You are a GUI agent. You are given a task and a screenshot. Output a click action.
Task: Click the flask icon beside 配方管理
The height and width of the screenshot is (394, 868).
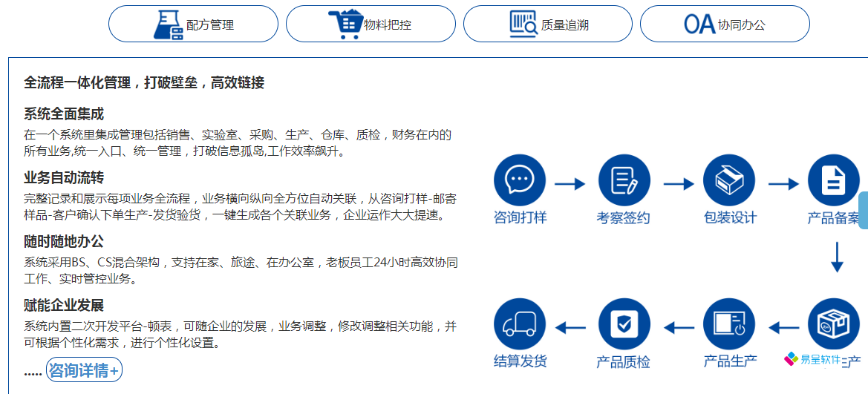(x=169, y=24)
